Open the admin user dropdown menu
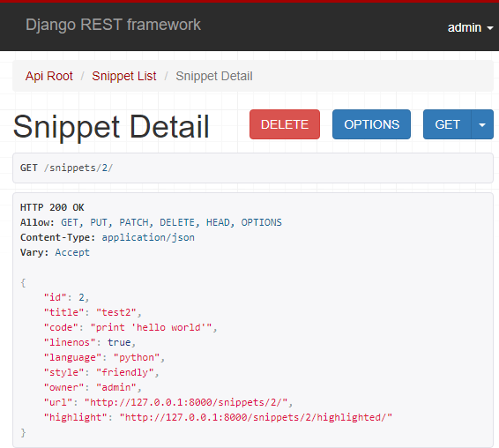Viewport: 499px width, 448px height. coord(471,27)
